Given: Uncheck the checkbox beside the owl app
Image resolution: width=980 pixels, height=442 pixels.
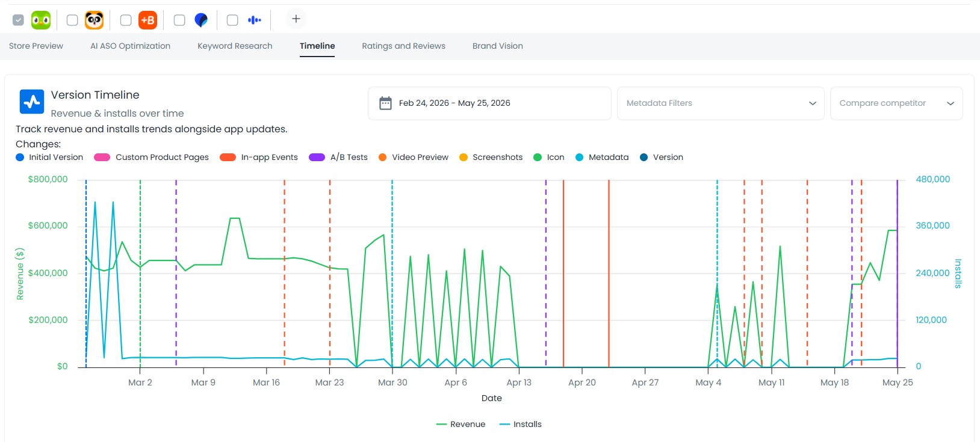Looking at the screenshot, I should tap(19, 20).
